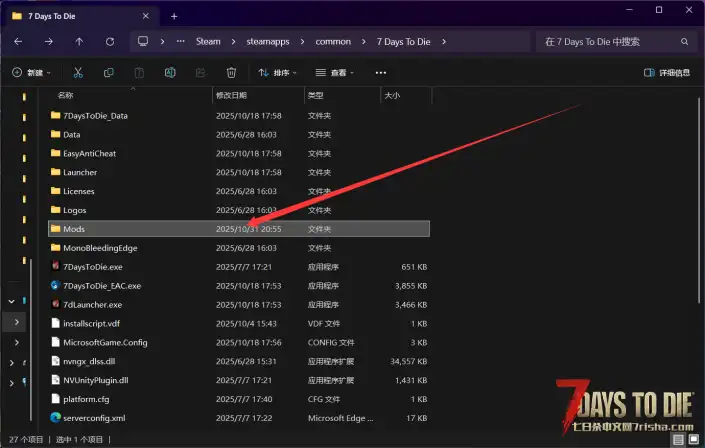Screen dimensions: 705x448
Task: Select the installscript.vdf file
Action: click(239, 323)
